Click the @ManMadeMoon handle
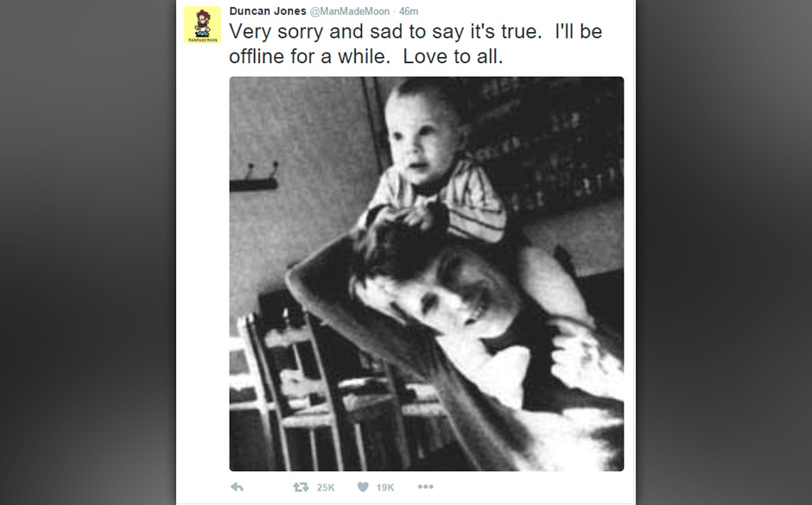812x505 pixels. [350, 11]
